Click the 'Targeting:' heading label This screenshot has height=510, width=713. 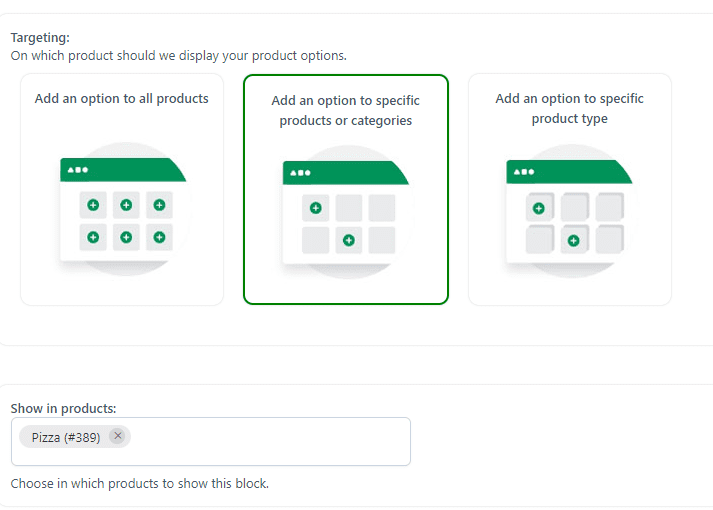pyautogui.click(x=40, y=37)
